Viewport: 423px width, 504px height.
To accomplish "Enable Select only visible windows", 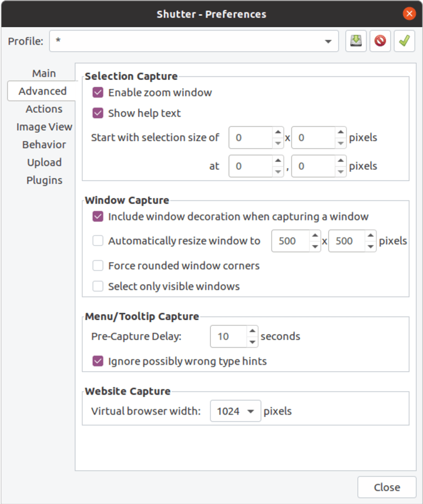I will [98, 287].
